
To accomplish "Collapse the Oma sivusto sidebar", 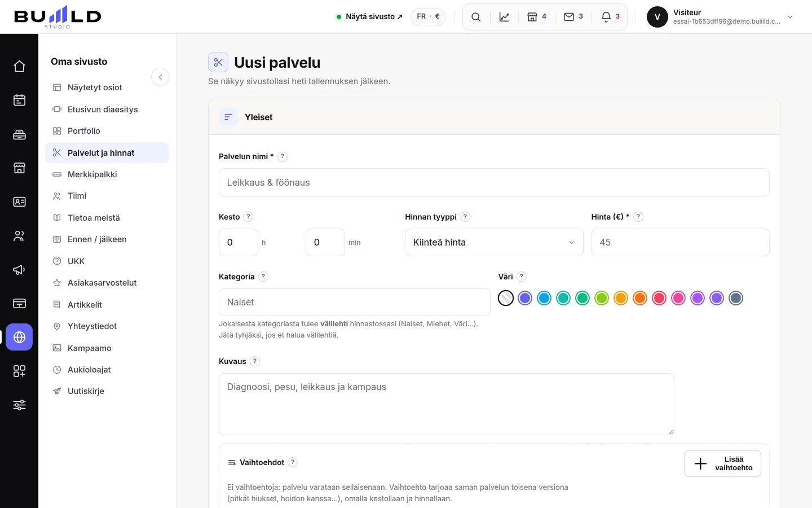I will [x=160, y=77].
